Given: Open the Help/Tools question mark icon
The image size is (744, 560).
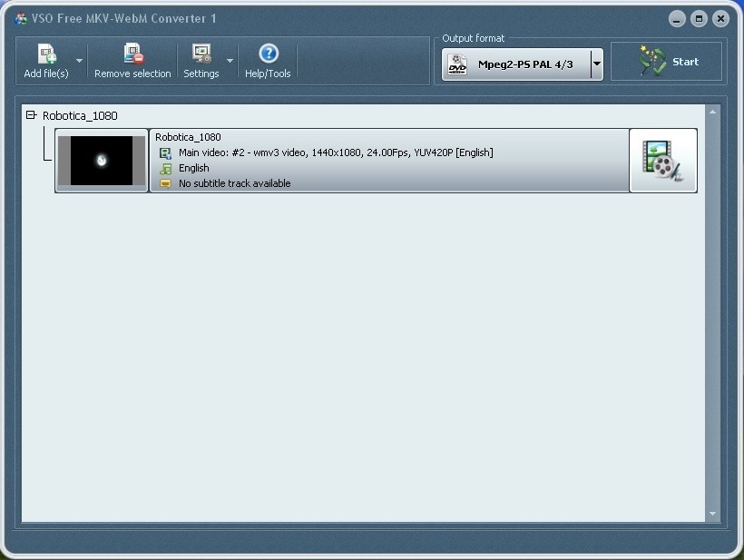Looking at the screenshot, I should click(x=269, y=54).
